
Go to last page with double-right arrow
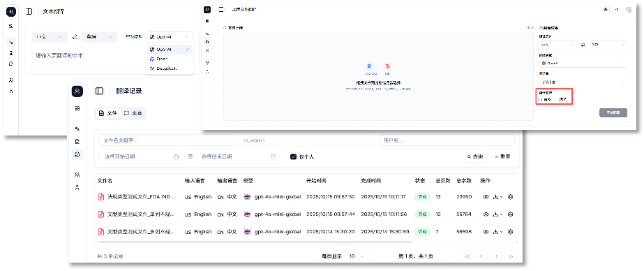(511, 256)
